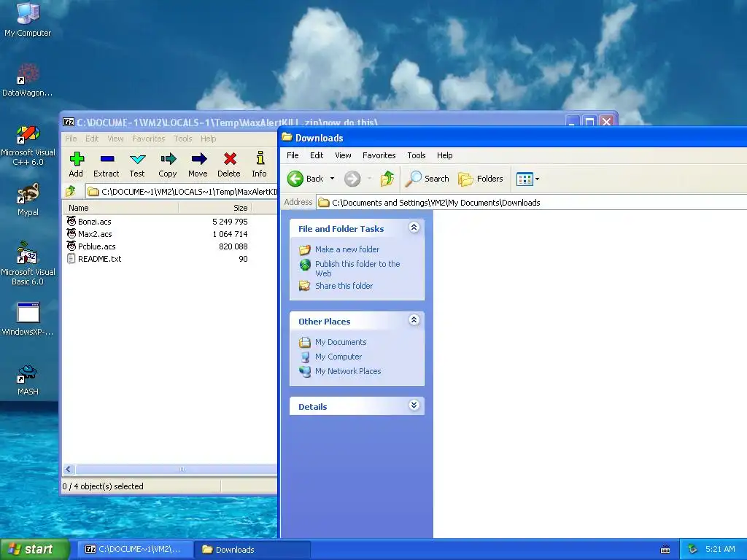The image size is (747, 560).
Task: Click the Downloads window title bar folder icon
Action: click(x=287, y=137)
